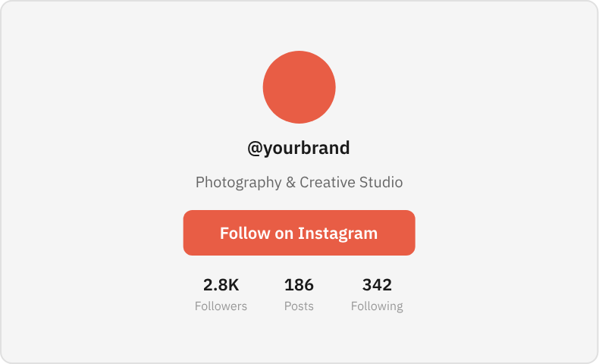Click "brand" in the @yourbrand handle
Viewport: 599px width, 364px height.
[324, 147]
